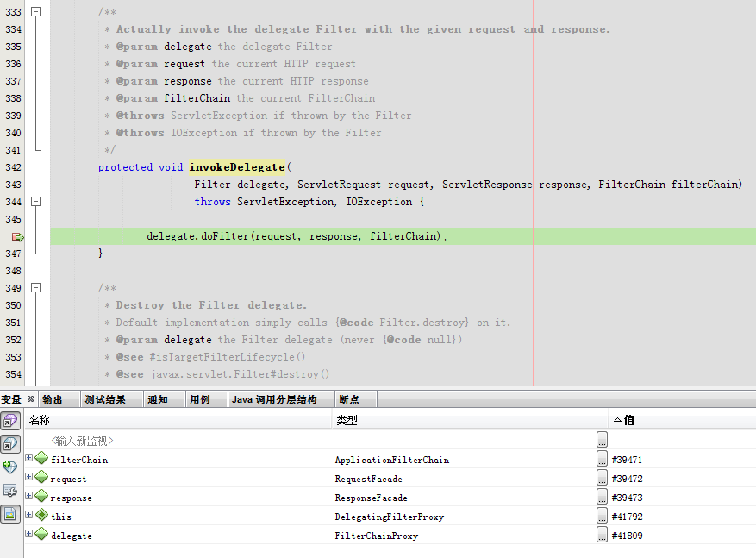The width and height of the screenshot is (756, 558).
Task: Click the add new watch diamond icon
Action: 10,467
